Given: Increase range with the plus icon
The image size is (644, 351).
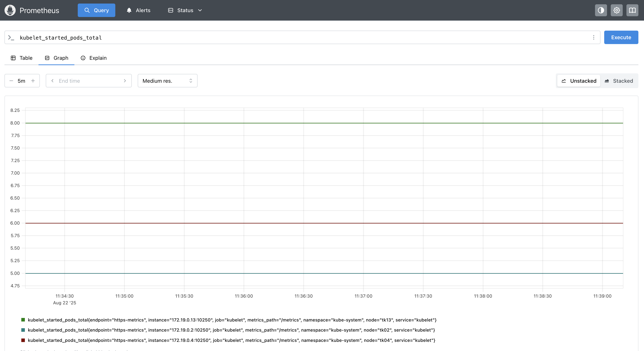Looking at the screenshot, I should [x=33, y=81].
